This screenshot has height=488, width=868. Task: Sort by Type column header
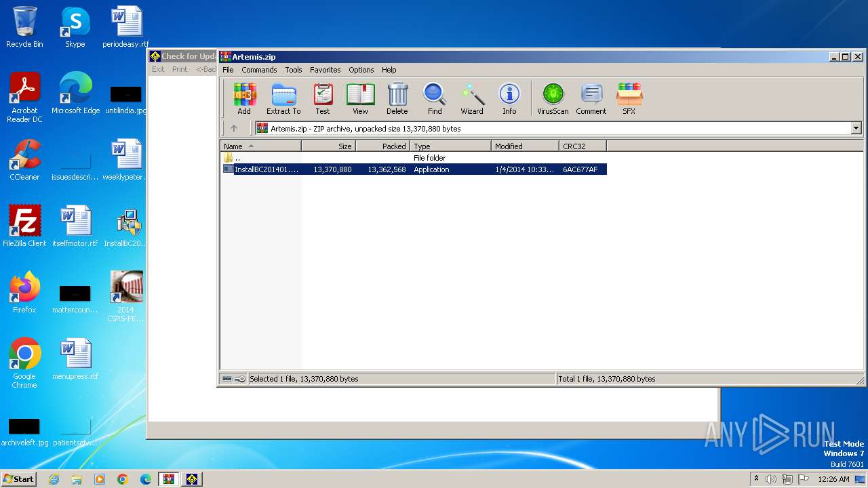click(450, 146)
